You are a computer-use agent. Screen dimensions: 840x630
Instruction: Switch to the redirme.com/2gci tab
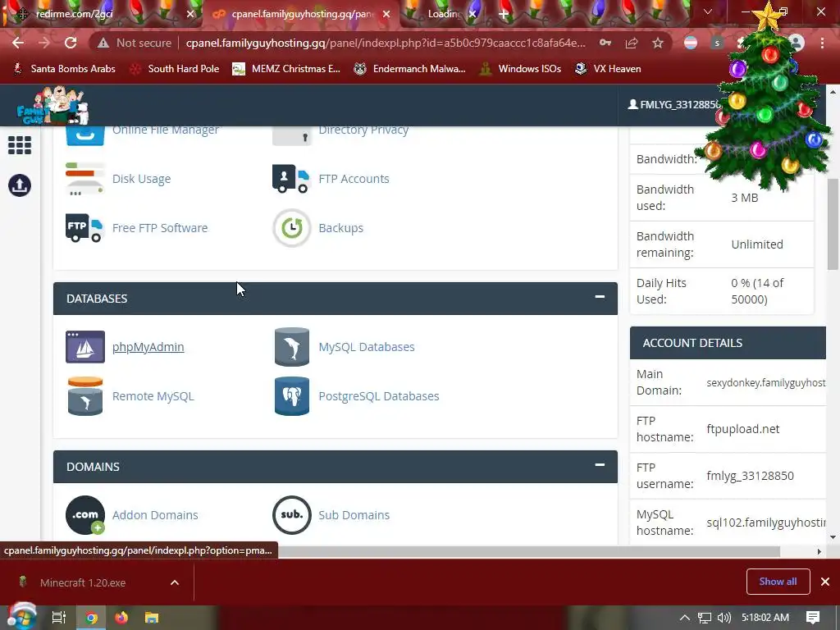101,14
